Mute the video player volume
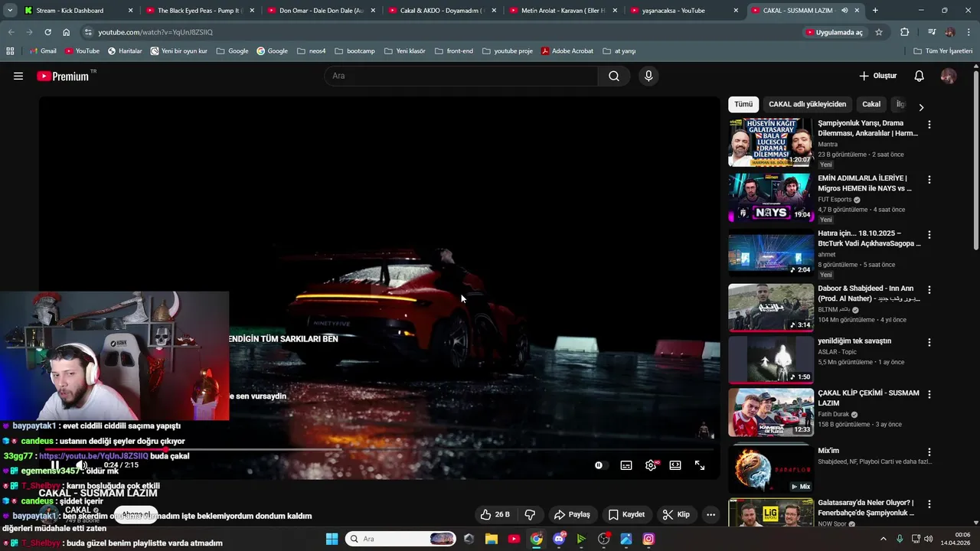 [81, 465]
